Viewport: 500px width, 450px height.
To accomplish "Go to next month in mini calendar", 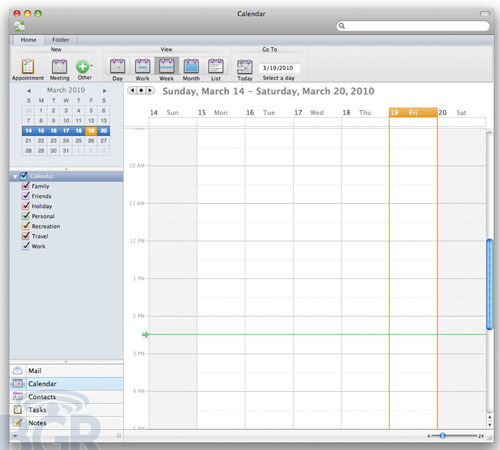I will coord(104,91).
